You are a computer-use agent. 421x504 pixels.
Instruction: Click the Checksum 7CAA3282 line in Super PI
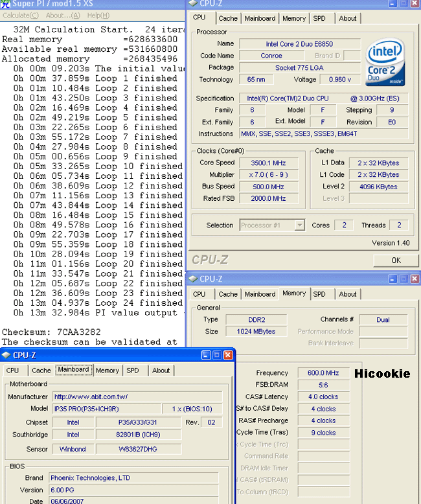tap(51, 332)
